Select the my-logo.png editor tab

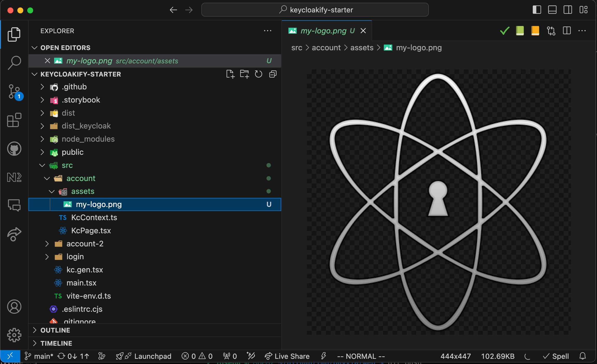(323, 31)
